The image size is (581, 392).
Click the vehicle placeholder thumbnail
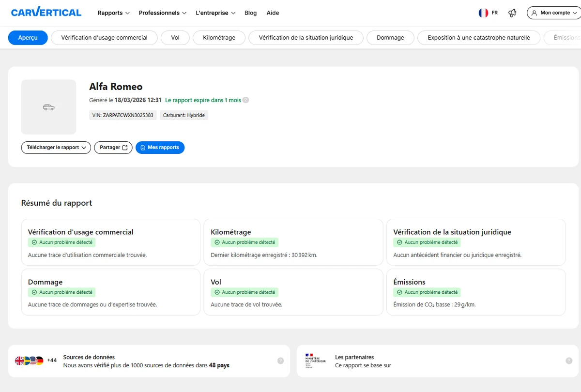pyautogui.click(x=48, y=107)
